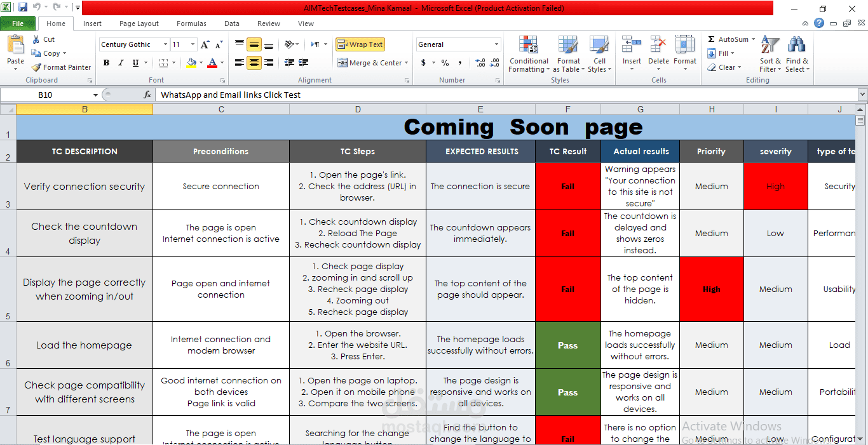This screenshot has width=868, height=445.
Task: Select row 5 header
Action: tap(8, 289)
